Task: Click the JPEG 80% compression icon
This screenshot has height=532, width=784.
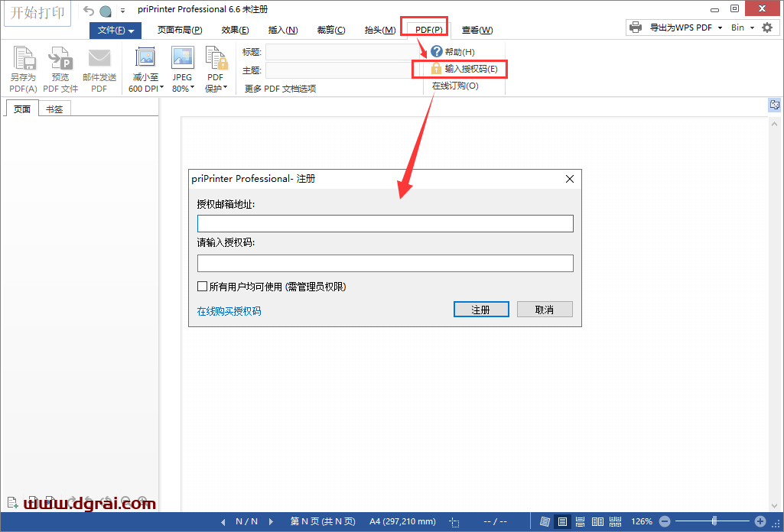Action: pyautogui.click(x=182, y=67)
